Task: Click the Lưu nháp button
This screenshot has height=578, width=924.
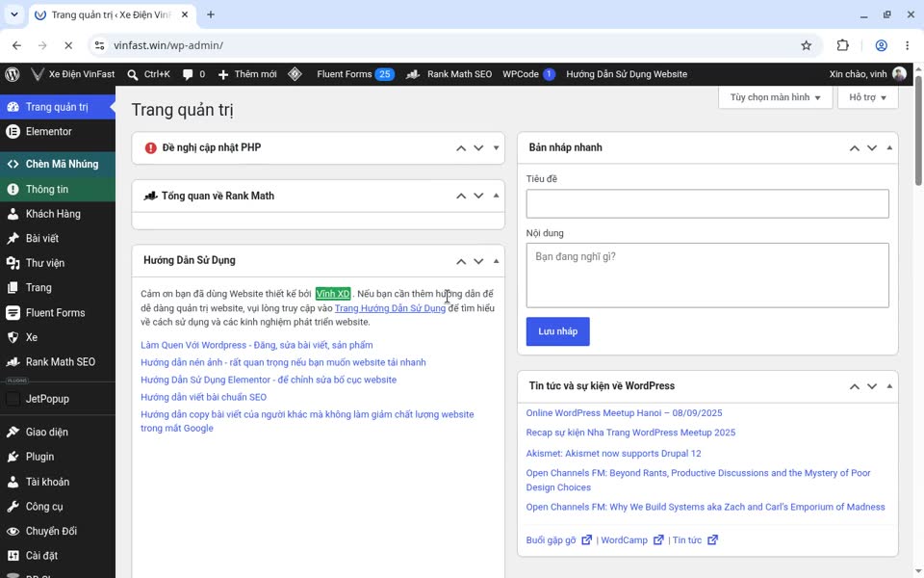Action: pyautogui.click(x=557, y=331)
